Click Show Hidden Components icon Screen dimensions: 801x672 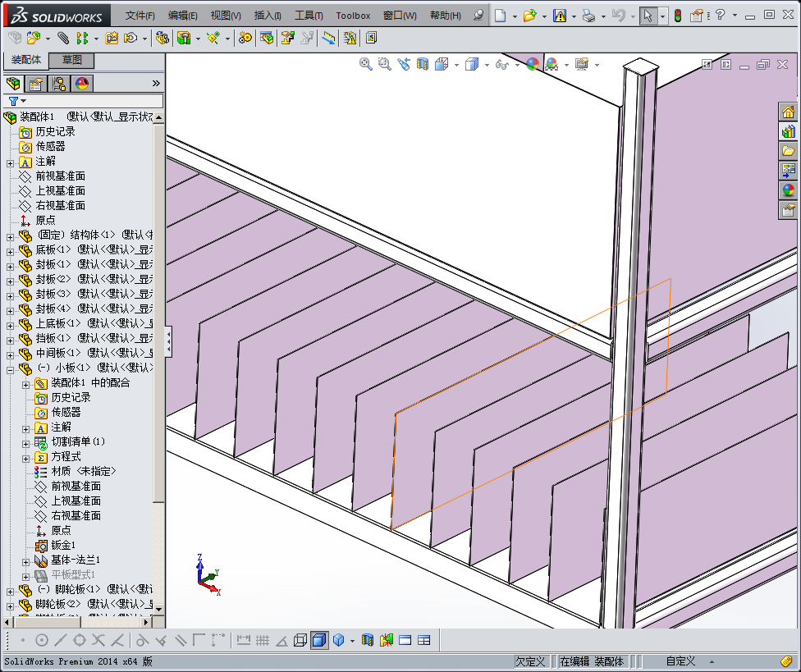click(x=162, y=38)
